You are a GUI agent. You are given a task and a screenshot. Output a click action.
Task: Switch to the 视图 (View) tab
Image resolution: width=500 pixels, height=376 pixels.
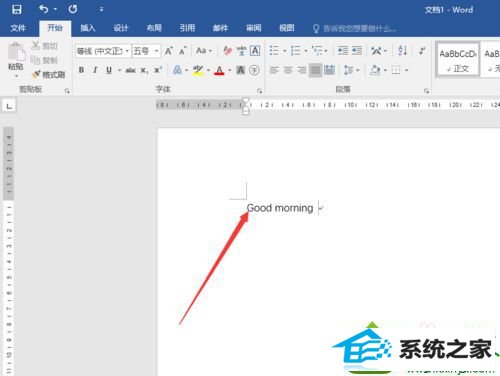tap(287, 28)
